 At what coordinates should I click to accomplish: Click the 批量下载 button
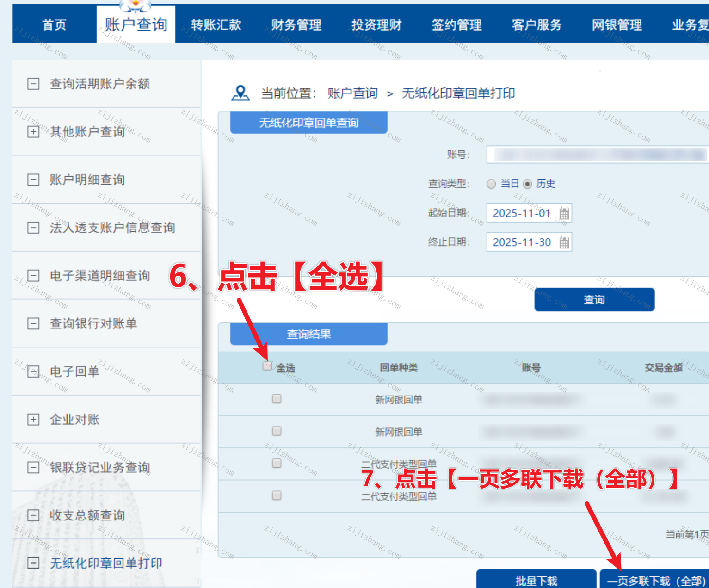[536, 580]
